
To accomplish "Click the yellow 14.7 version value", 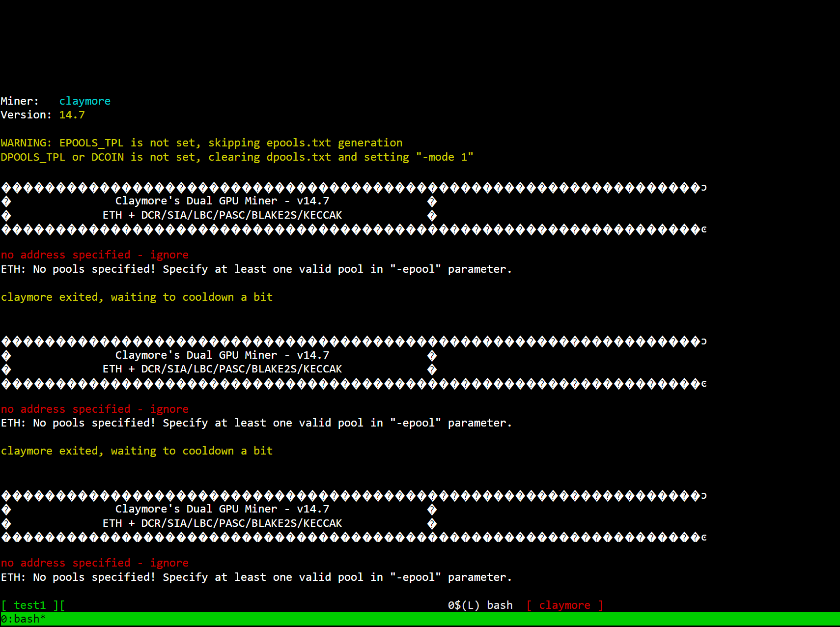I will [x=72, y=115].
